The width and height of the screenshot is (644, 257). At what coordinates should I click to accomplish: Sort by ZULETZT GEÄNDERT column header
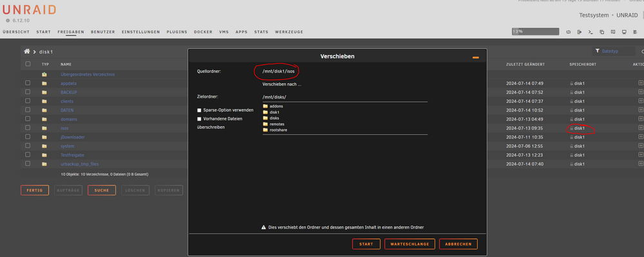coord(526,64)
